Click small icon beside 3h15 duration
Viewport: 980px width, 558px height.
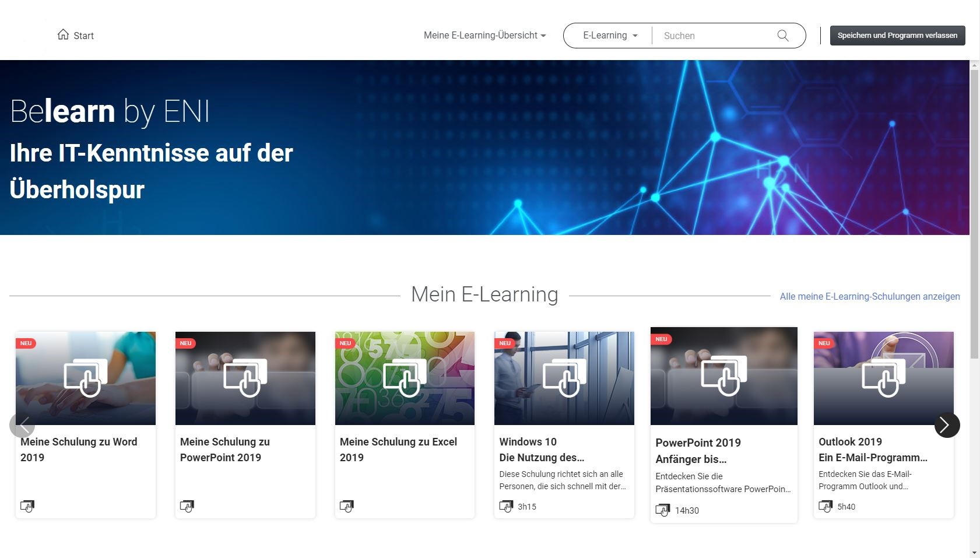506,506
